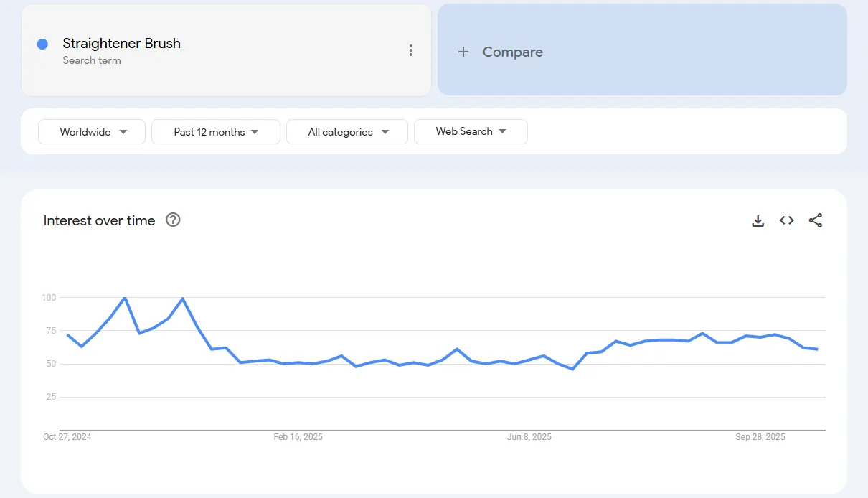Click the lowest dip after Jun 8, 2025

[x=572, y=369]
